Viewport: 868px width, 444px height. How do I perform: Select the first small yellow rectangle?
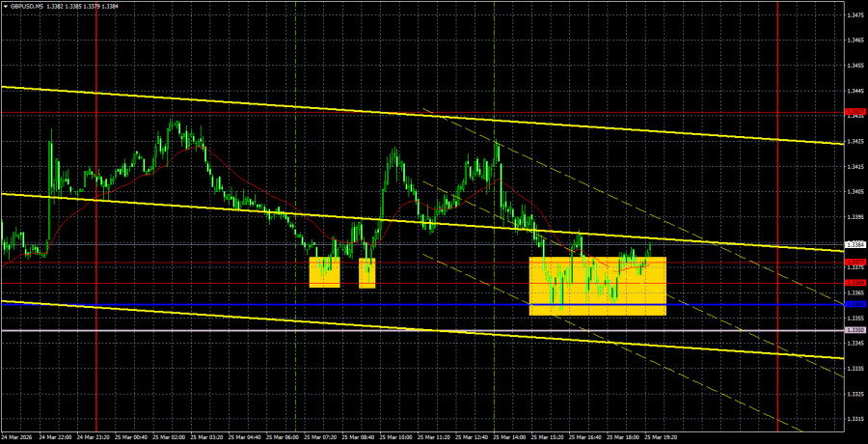pos(324,272)
